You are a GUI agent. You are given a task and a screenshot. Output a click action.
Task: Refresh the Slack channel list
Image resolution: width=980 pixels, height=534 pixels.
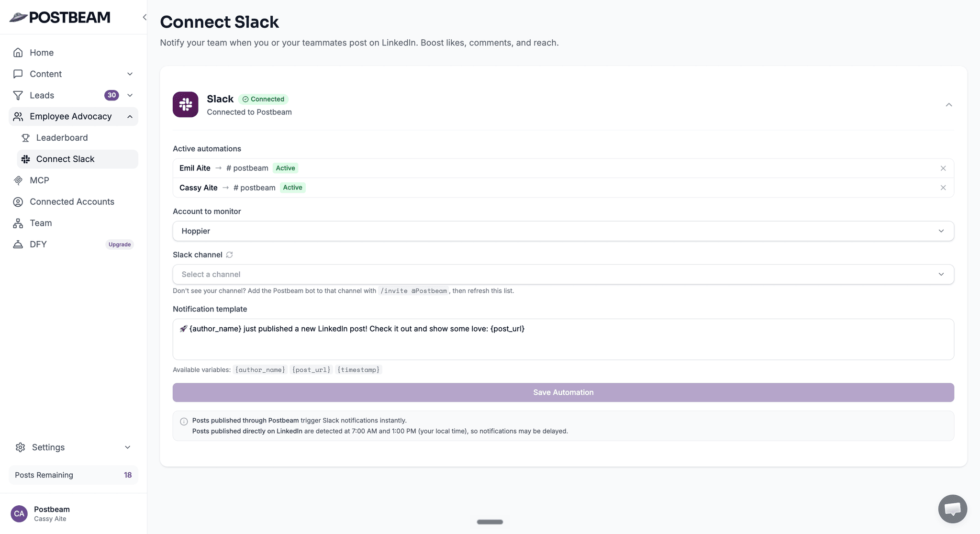(229, 255)
